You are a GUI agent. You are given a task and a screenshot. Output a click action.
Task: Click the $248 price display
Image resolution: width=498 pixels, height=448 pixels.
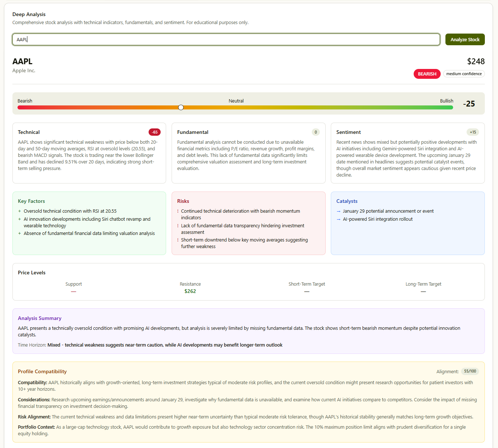tap(476, 61)
